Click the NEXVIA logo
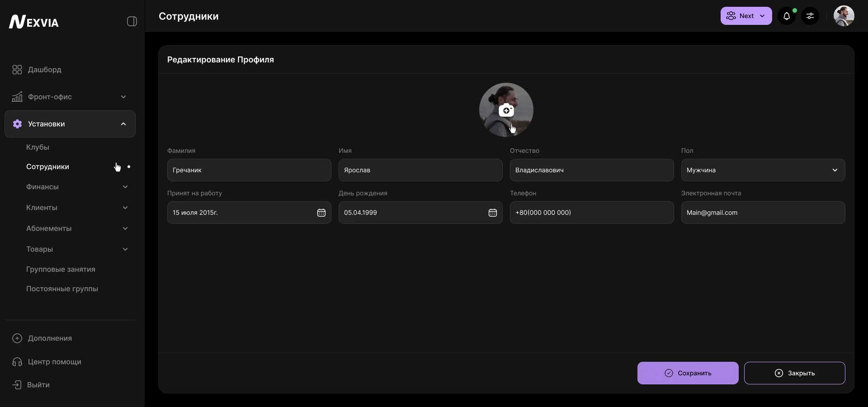The image size is (868, 407). click(33, 22)
